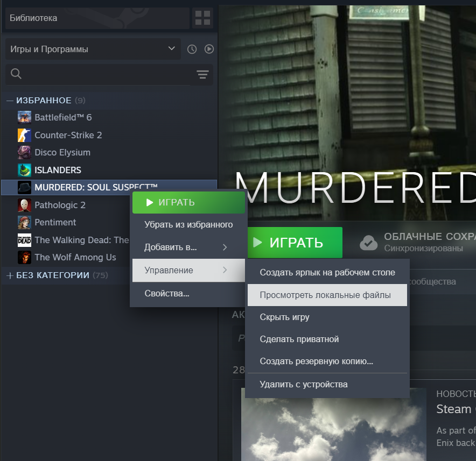Open the Игры и Программы filter dropdown
476x461 pixels.
pyautogui.click(x=93, y=49)
